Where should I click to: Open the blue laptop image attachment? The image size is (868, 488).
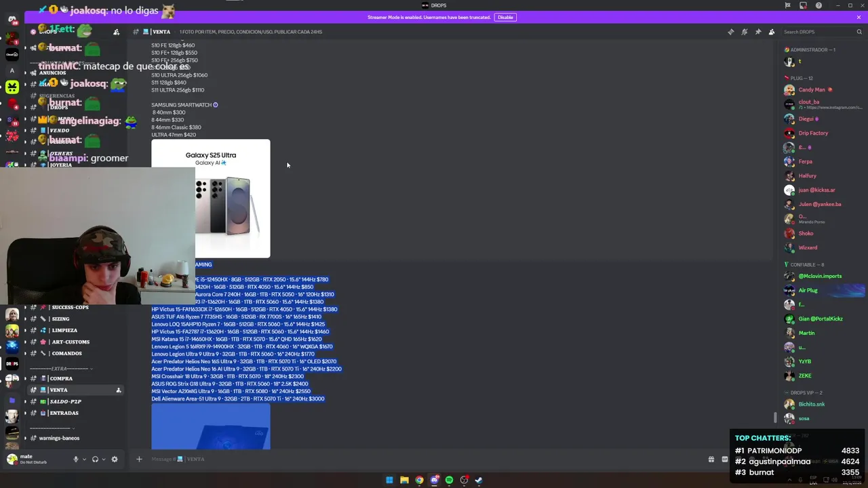coord(210,427)
